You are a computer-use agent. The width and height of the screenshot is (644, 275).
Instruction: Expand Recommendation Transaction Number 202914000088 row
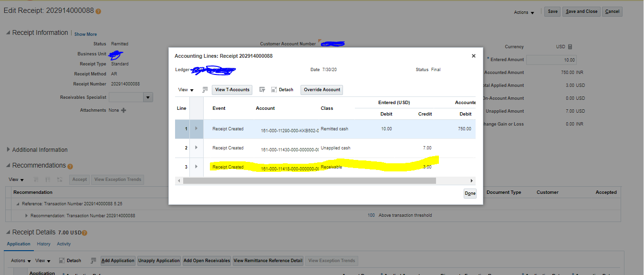pyautogui.click(x=27, y=216)
